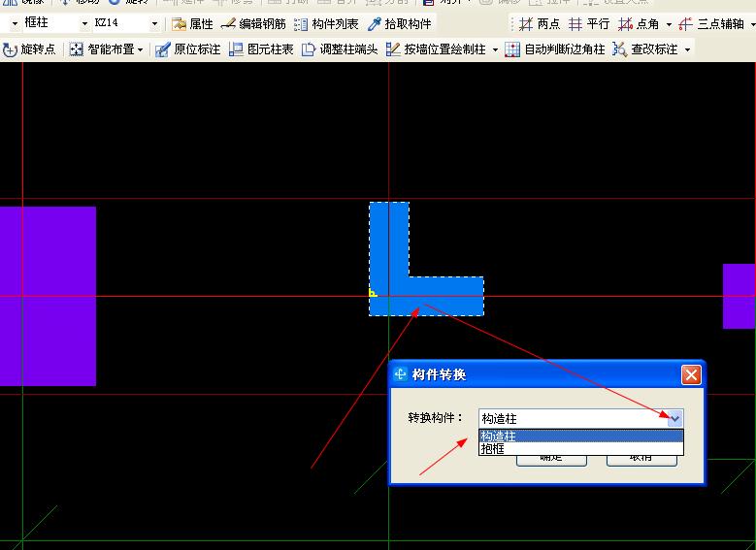This screenshot has height=550, width=756.
Task: Expand the 按墙位置绘制柱 dropdown arrow
Action: pyautogui.click(x=495, y=49)
